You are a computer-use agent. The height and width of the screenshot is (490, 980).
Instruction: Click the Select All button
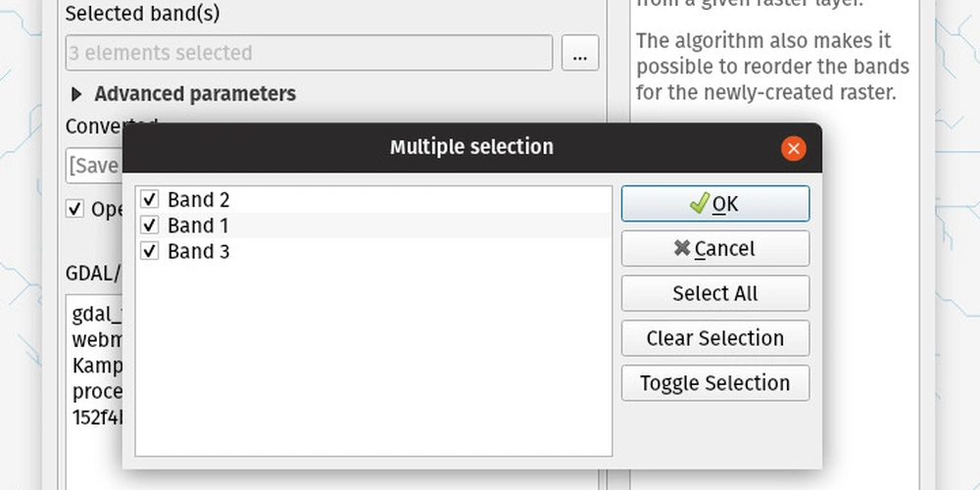click(x=715, y=293)
